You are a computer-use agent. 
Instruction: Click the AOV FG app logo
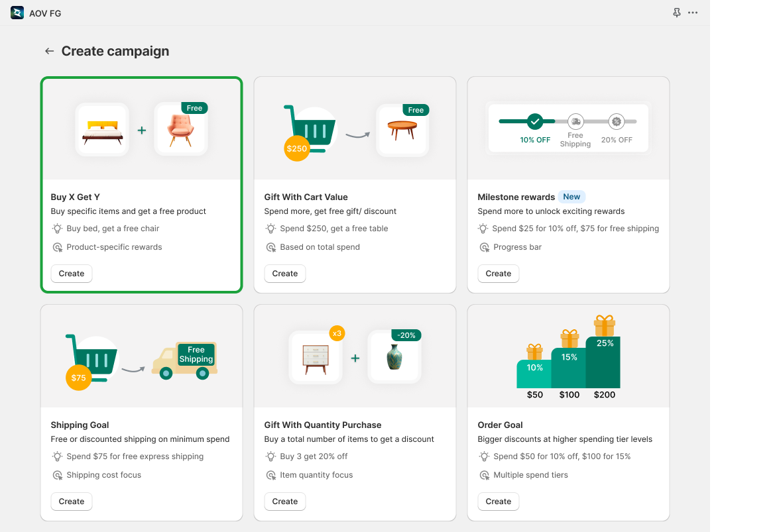[x=17, y=13]
